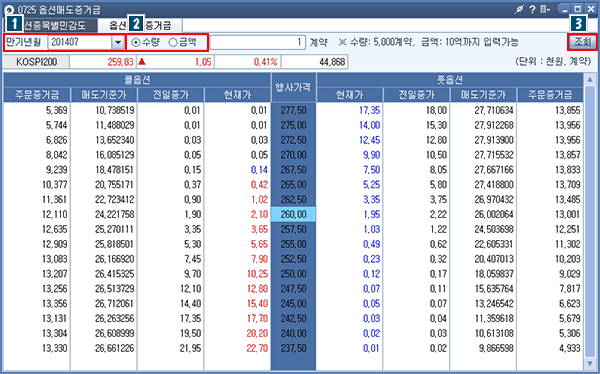The width and height of the screenshot is (600, 374).
Task: Open the title bar window menu dropdown icon
Action: [545, 9]
